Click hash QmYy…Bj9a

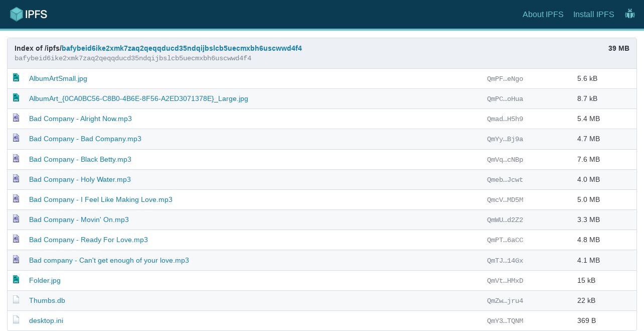click(505, 139)
